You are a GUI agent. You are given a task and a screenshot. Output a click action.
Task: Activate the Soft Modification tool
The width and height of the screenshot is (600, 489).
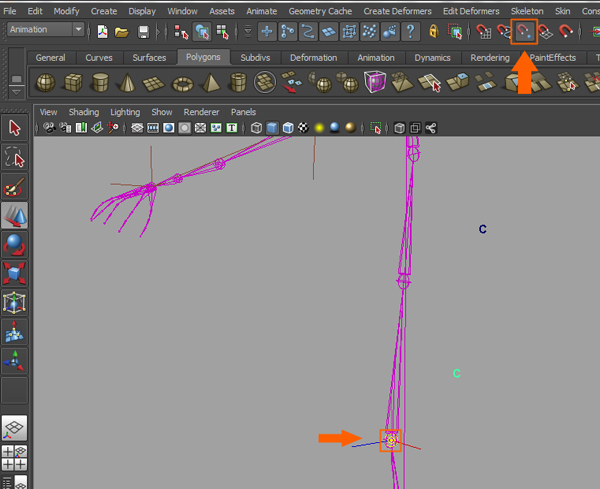15,332
